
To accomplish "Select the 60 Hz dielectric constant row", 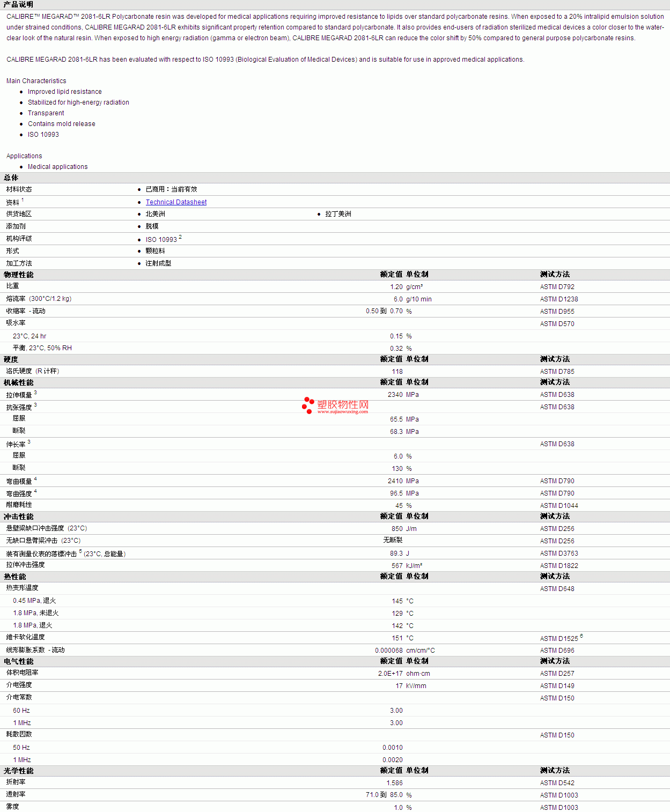I will point(335,711).
